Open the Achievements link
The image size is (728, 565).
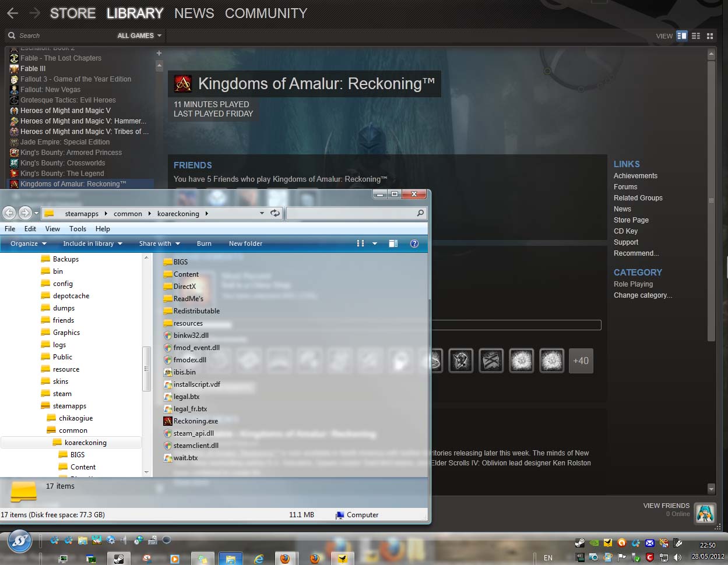(635, 176)
